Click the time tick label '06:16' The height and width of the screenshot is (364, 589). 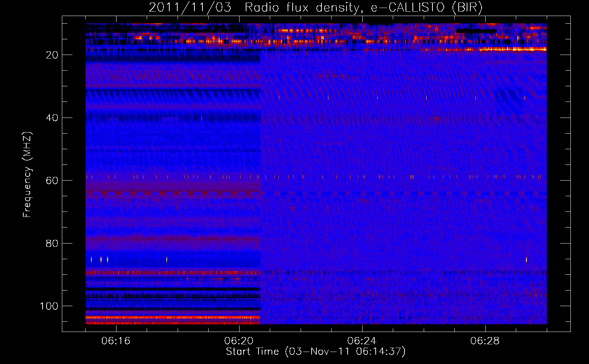[x=116, y=341]
